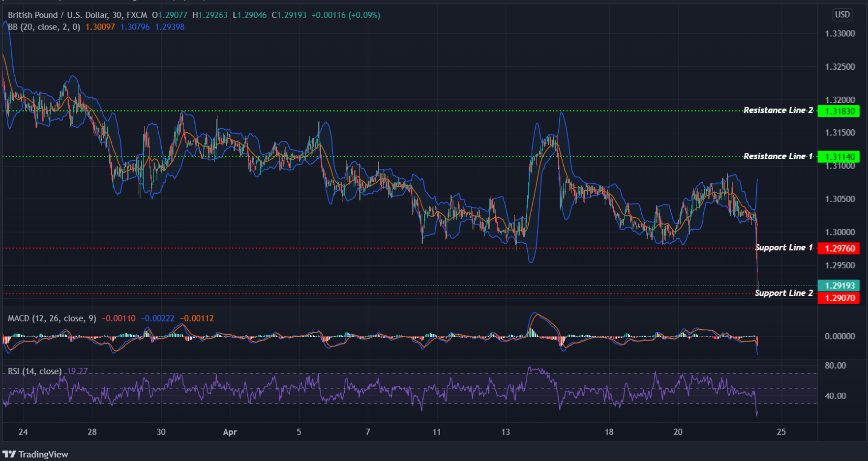The image size is (868, 461).
Task: Click the MACD value -0.00110 in the legend
Action: 118,318
